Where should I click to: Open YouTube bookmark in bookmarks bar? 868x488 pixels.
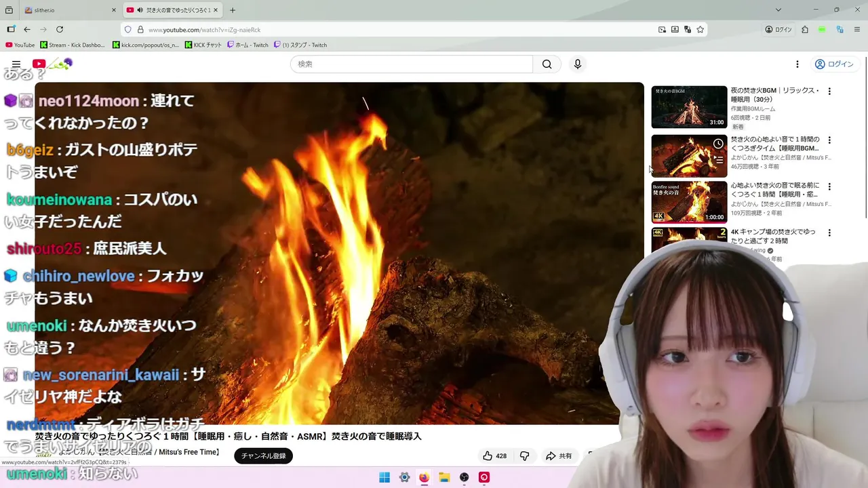20,45
